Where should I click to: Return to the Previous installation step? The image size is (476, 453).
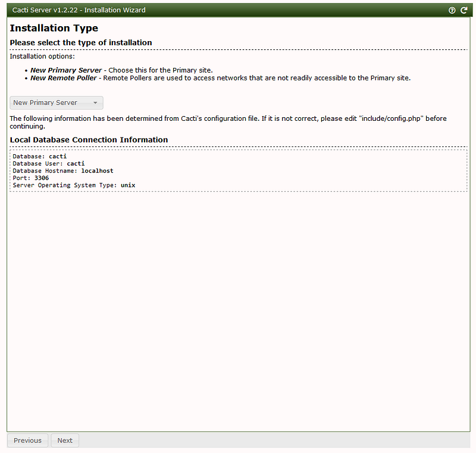(27, 440)
